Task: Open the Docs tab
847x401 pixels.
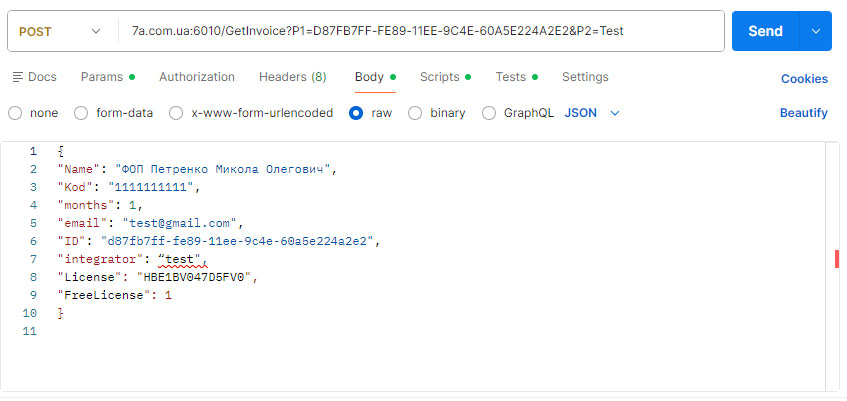Action: (34, 77)
